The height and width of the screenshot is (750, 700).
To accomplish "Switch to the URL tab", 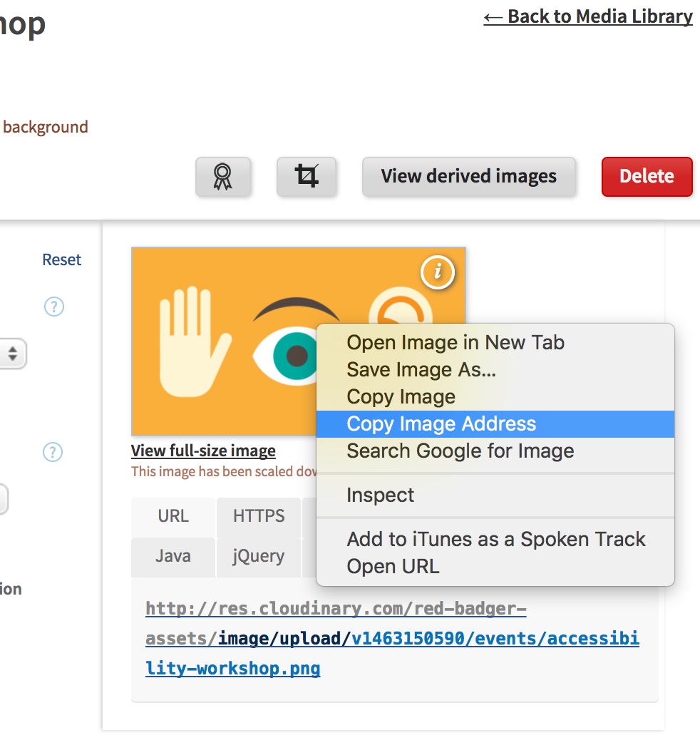I will [173, 516].
